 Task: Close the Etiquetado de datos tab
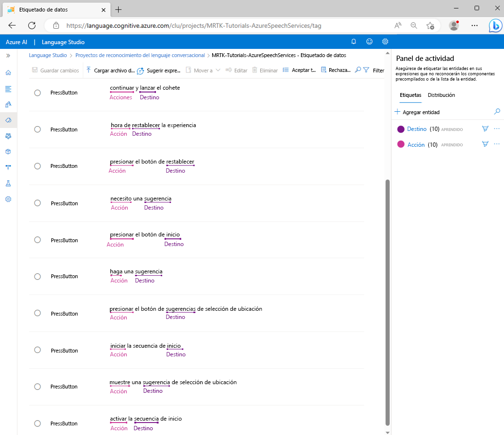[x=104, y=10]
